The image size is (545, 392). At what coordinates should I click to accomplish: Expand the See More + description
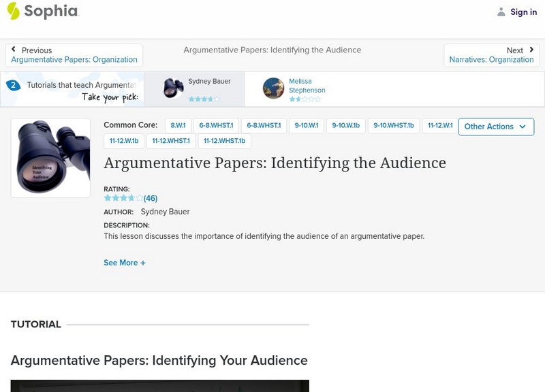(125, 263)
